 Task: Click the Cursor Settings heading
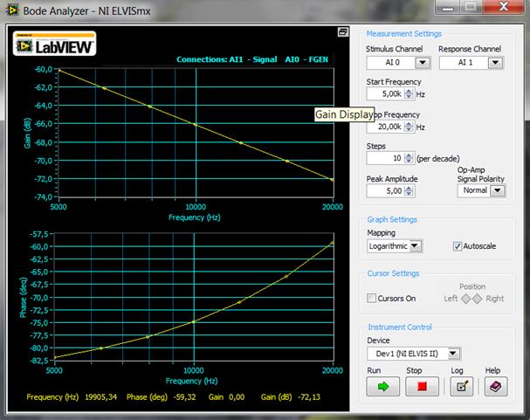click(393, 273)
